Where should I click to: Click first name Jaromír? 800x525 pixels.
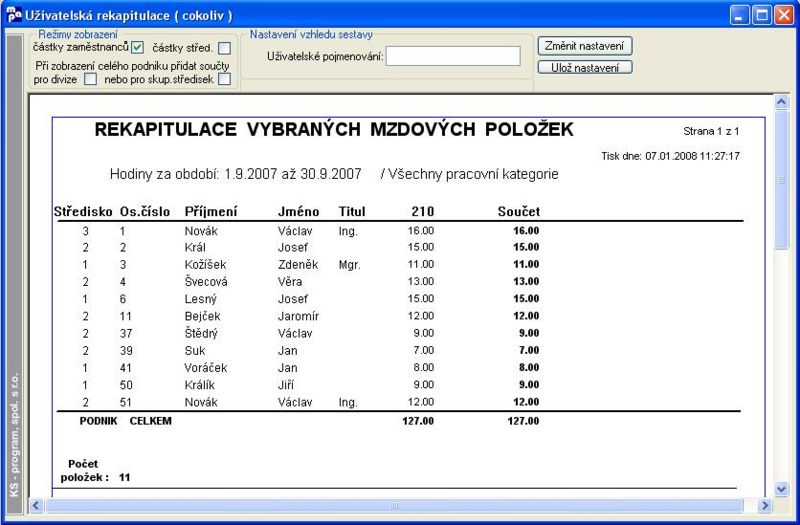click(x=298, y=316)
